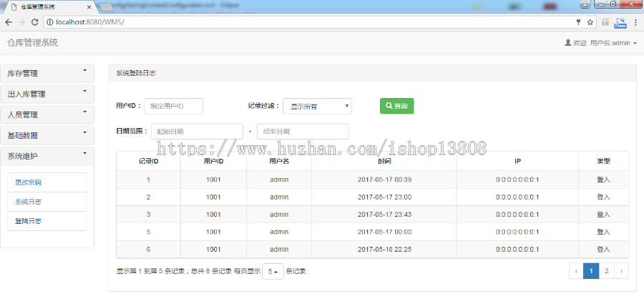Reload the page with the refresh icon
The width and height of the screenshot is (644, 294).
pos(35,22)
